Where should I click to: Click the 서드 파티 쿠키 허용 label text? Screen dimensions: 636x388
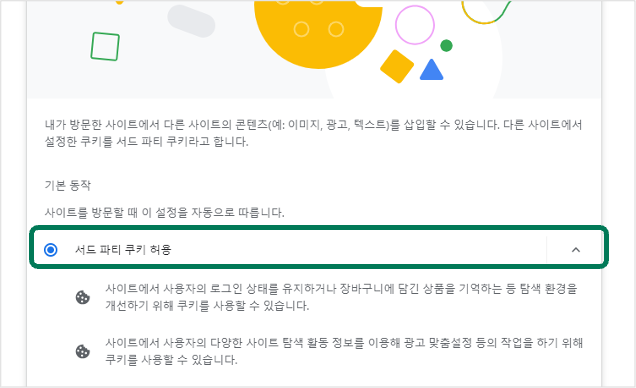pyautogui.click(x=123, y=250)
